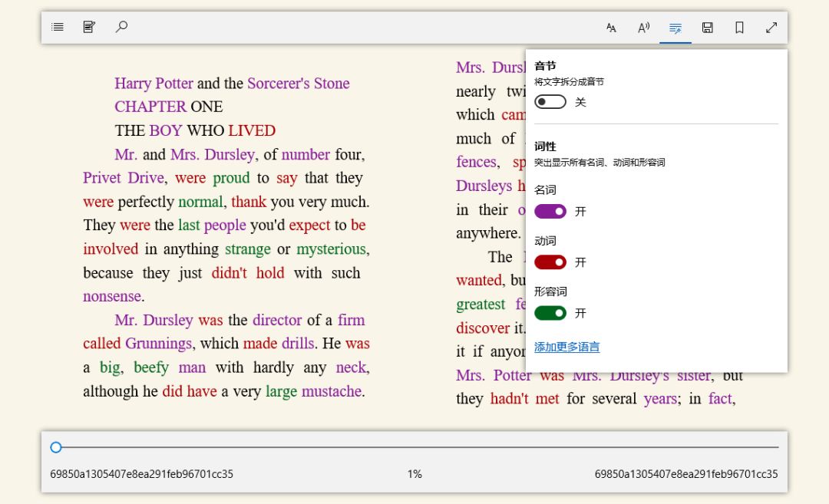The width and height of the screenshot is (829, 504).
Task: Click the reading progress slider handle
Action: point(56,447)
